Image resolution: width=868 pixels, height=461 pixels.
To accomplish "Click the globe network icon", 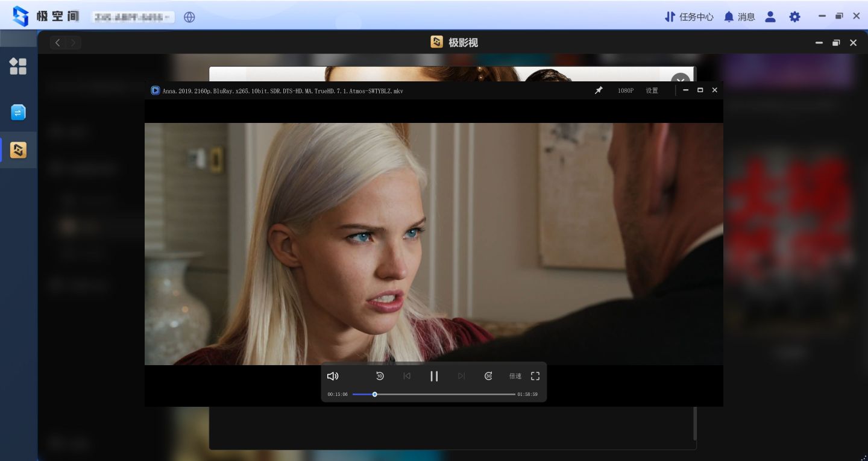I will 189,17.
